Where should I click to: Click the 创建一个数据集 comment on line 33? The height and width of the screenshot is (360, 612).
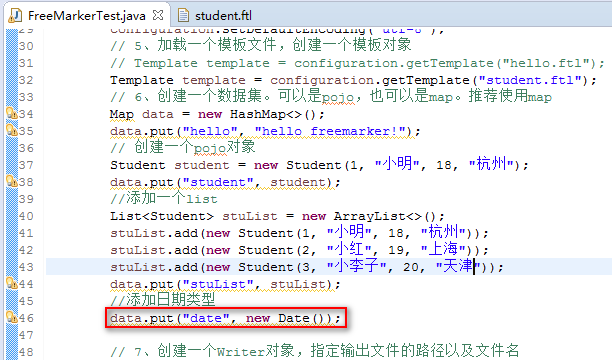coord(331,96)
